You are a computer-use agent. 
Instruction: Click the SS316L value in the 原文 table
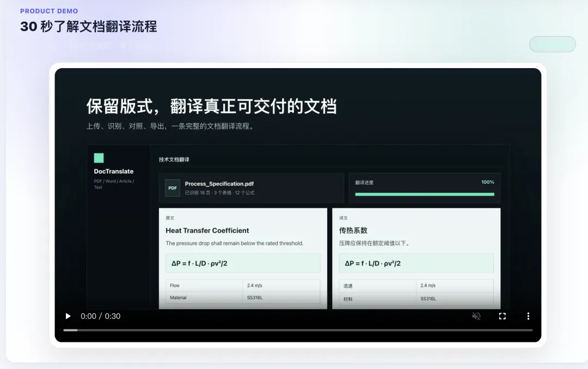pos(255,298)
